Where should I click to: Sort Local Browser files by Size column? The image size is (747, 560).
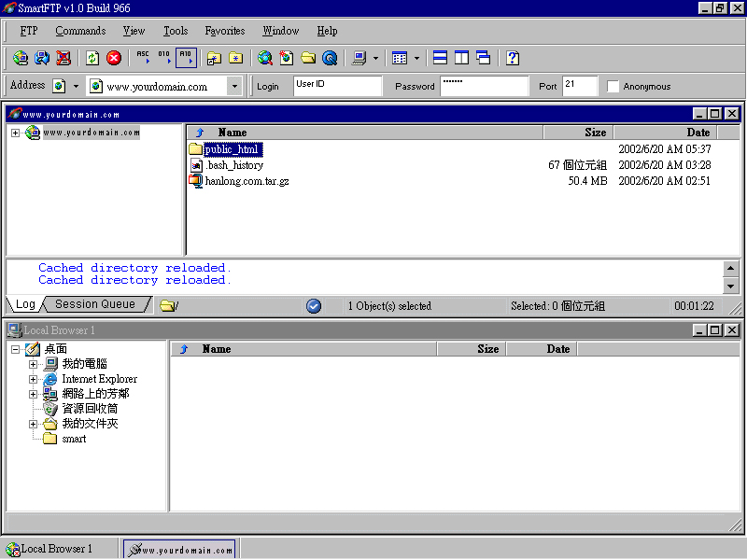[x=472, y=349]
